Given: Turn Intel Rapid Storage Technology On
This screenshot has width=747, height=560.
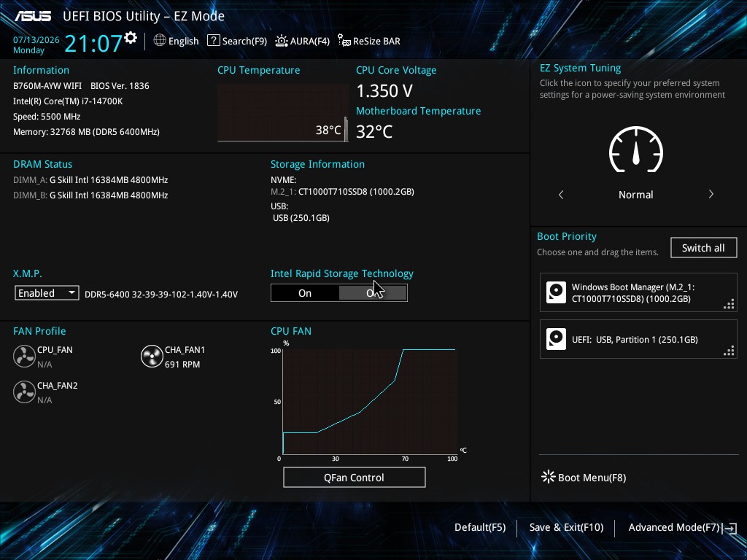Looking at the screenshot, I should (x=305, y=293).
